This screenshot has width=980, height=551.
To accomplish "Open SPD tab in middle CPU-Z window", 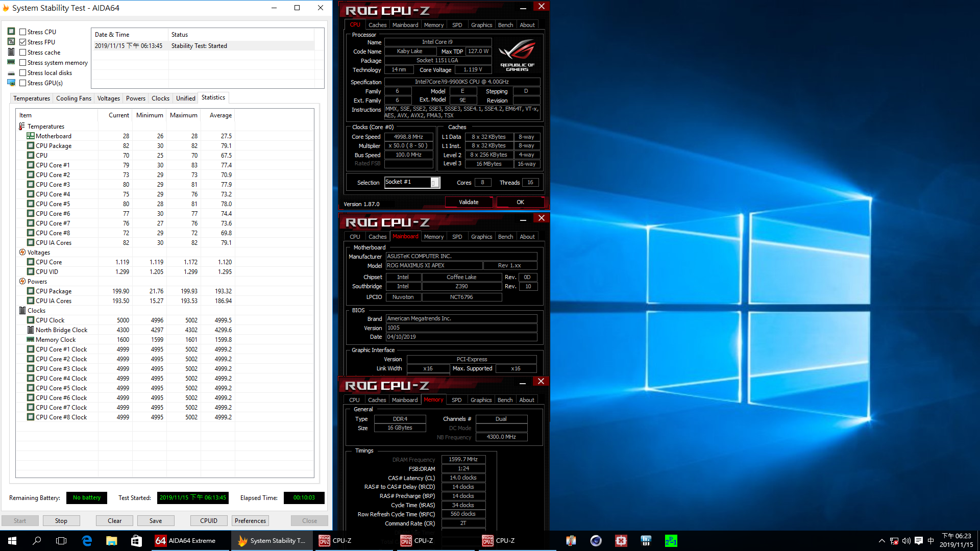I will tap(457, 237).
